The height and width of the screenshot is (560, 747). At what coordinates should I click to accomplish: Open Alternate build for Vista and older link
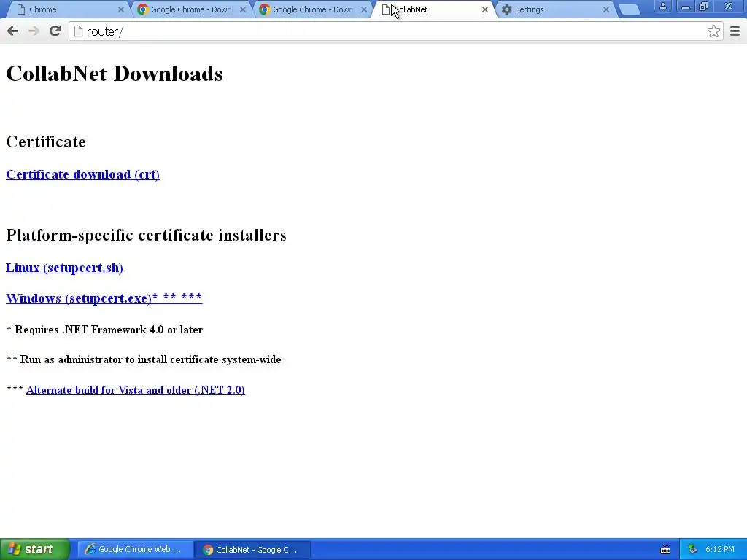(x=135, y=390)
